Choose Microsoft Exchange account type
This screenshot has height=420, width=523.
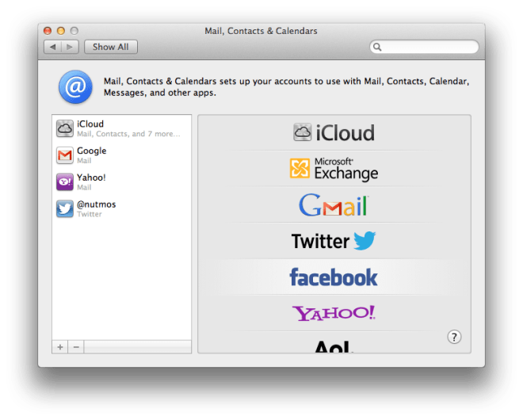pyautogui.click(x=334, y=169)
